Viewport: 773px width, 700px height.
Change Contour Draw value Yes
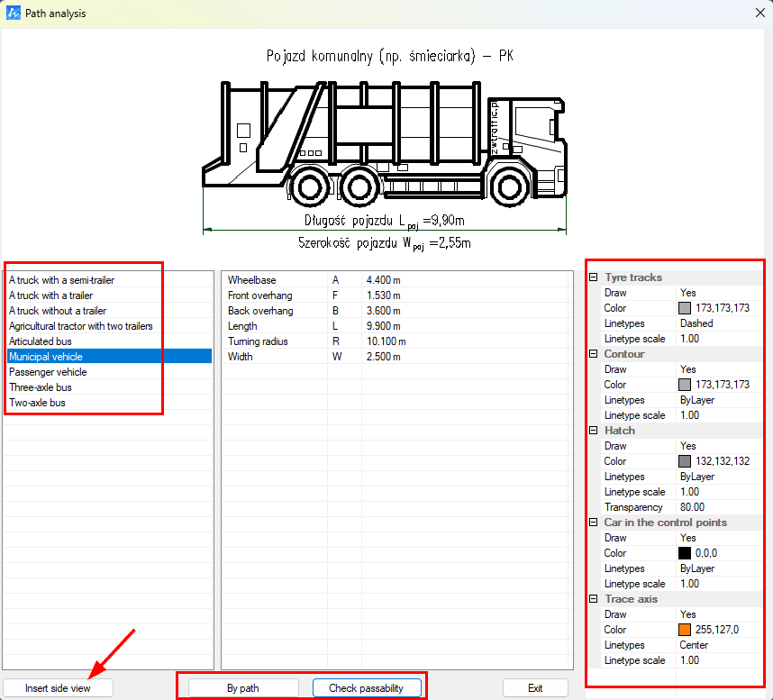click(x=719, y=369)
